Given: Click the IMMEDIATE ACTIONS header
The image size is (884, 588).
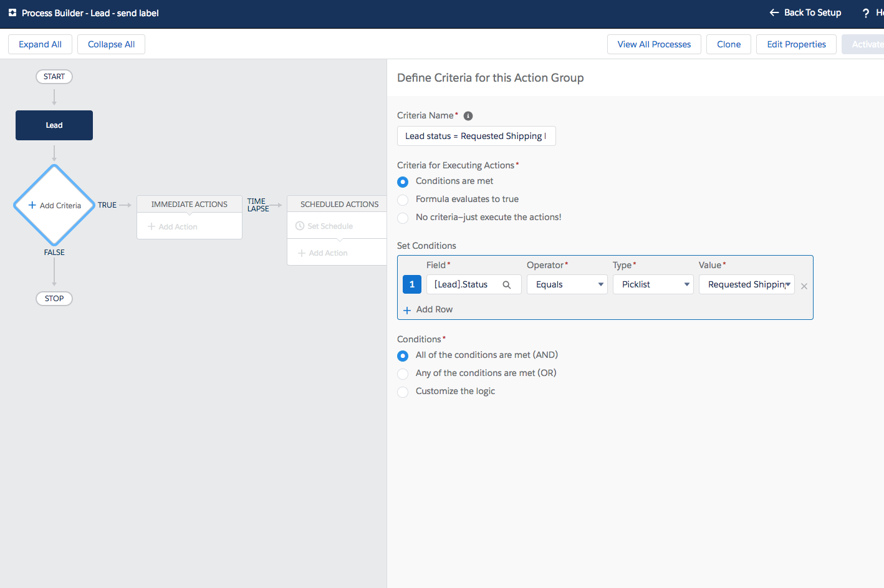Looking at the screenshot, I should (x=190, y=204).
